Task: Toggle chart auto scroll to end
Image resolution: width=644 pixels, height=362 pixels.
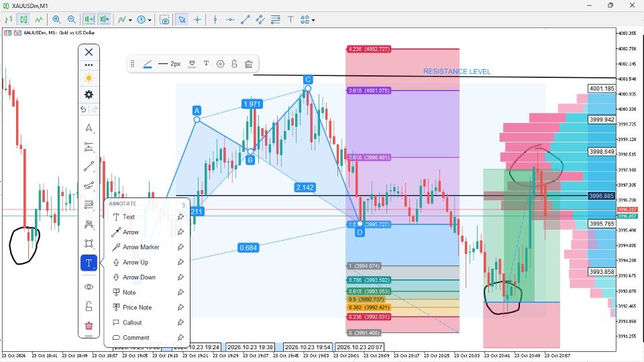Action: [x=89, y=19]
